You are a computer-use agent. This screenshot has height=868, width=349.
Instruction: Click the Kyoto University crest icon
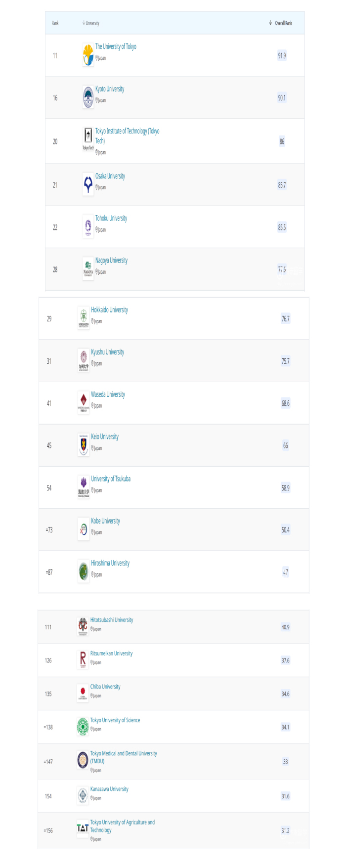click(x=88, y=97)
